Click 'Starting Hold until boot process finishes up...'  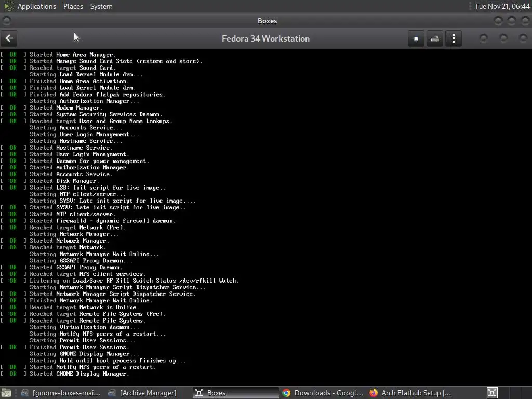108,361
